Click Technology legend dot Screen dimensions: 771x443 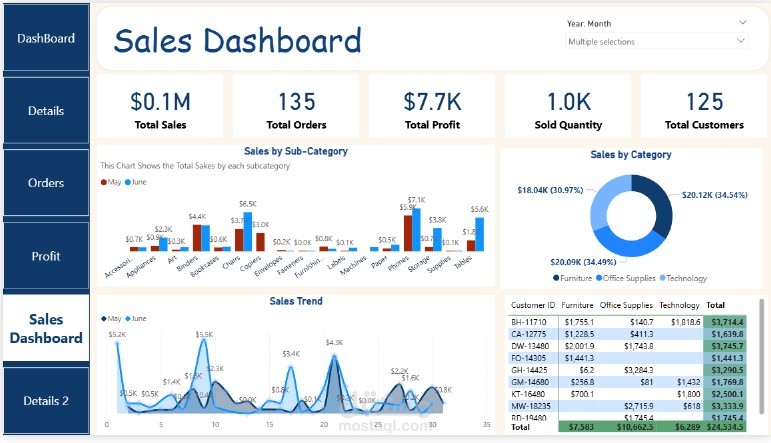662,278
